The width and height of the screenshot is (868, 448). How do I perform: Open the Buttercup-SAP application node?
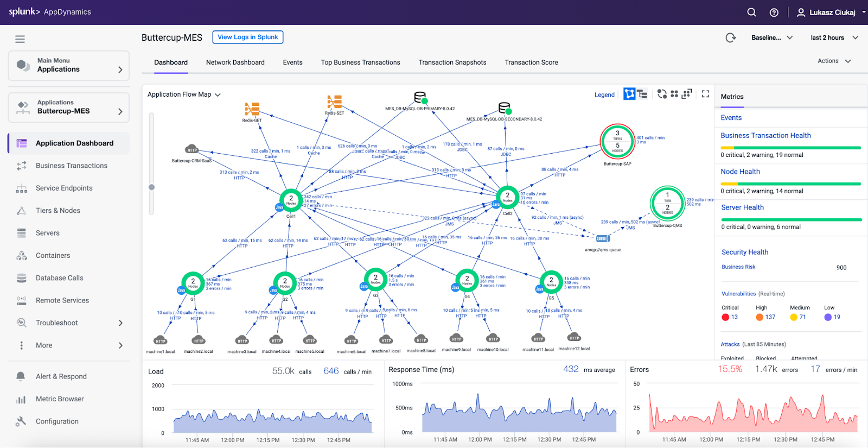click(617, 141)
